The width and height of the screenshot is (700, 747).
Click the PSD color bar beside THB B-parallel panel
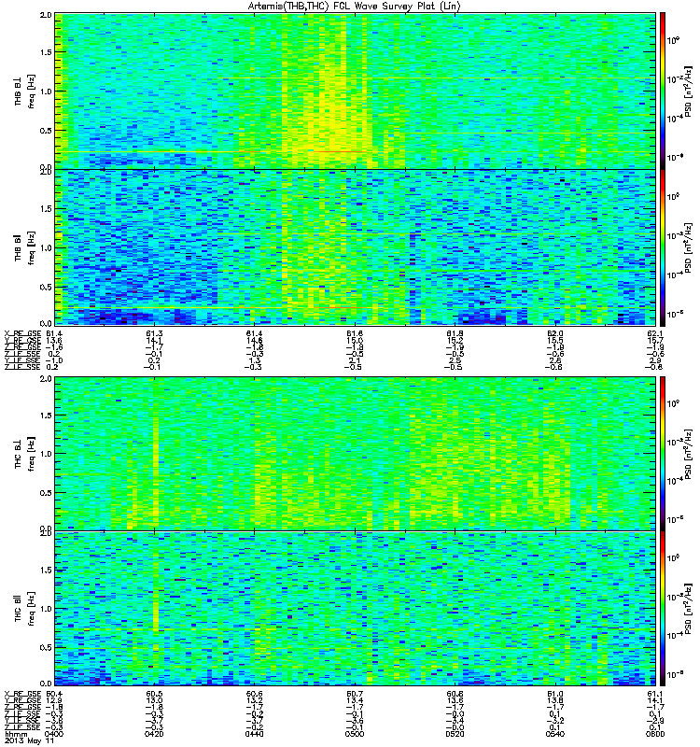[x=663, y=247]
